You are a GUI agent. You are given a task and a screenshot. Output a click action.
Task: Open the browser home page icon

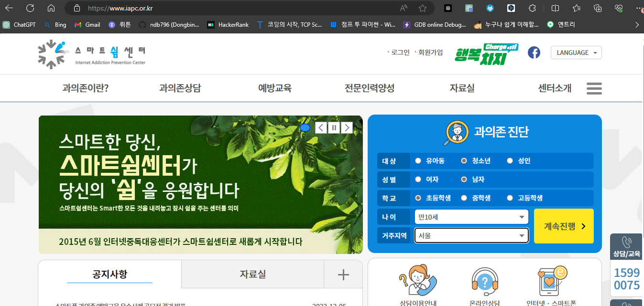[x=51, y=8]
